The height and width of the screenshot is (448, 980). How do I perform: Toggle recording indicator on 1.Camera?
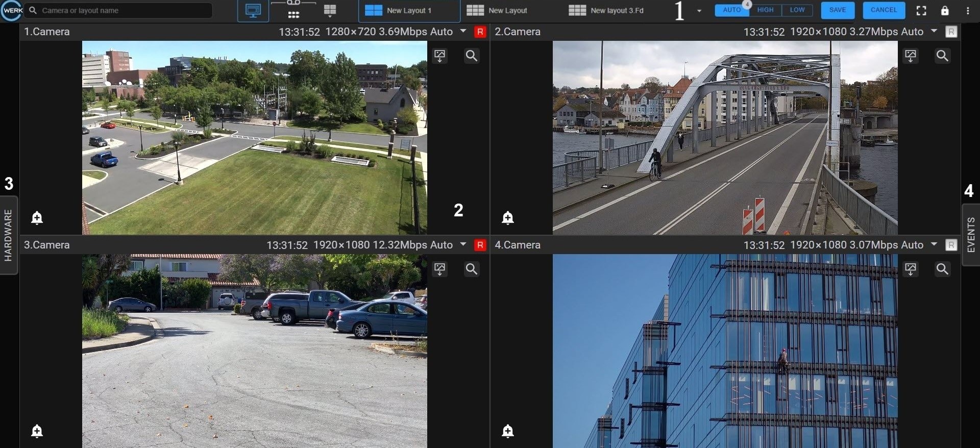tap(480, 32)
